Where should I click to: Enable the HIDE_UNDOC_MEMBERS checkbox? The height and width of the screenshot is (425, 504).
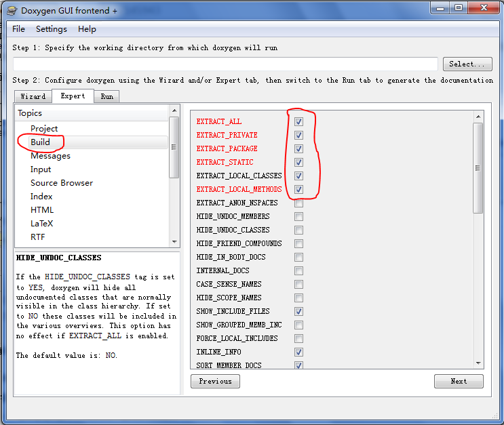[298, 216]
